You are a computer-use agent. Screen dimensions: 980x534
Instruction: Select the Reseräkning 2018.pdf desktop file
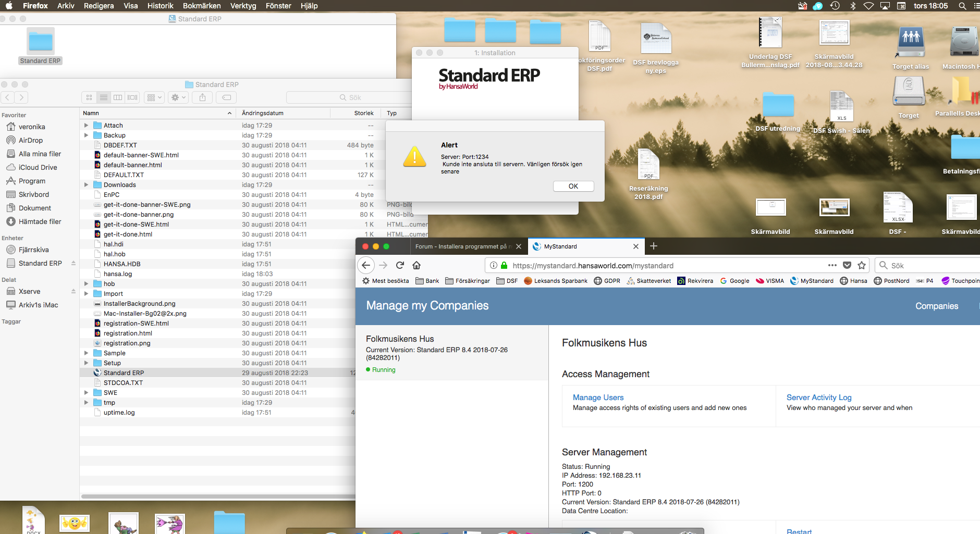648,175
